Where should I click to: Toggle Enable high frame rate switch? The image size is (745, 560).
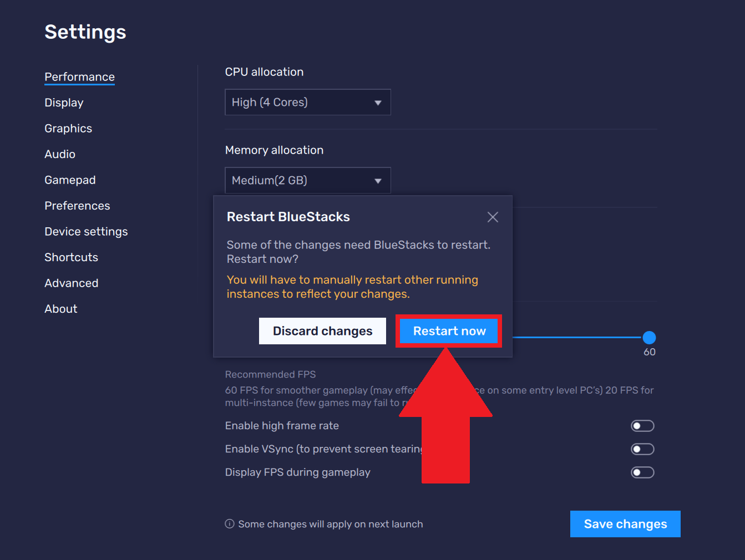coord(642,426)
